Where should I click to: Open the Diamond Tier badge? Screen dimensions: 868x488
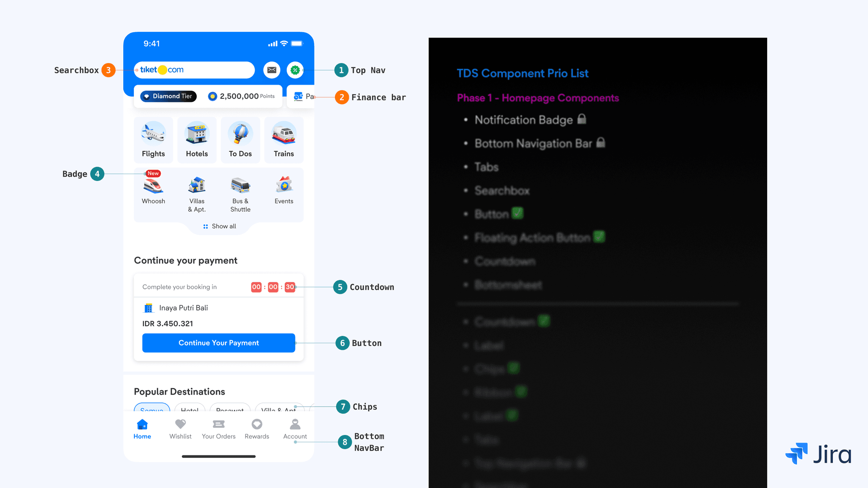(x=168, y=96)
